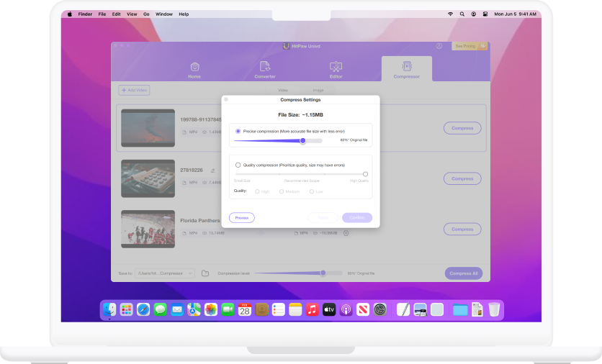Viewport: 602px width, 364px height.
Task: Compress the 199788-91137845 video
Action: tap(462, 128)
